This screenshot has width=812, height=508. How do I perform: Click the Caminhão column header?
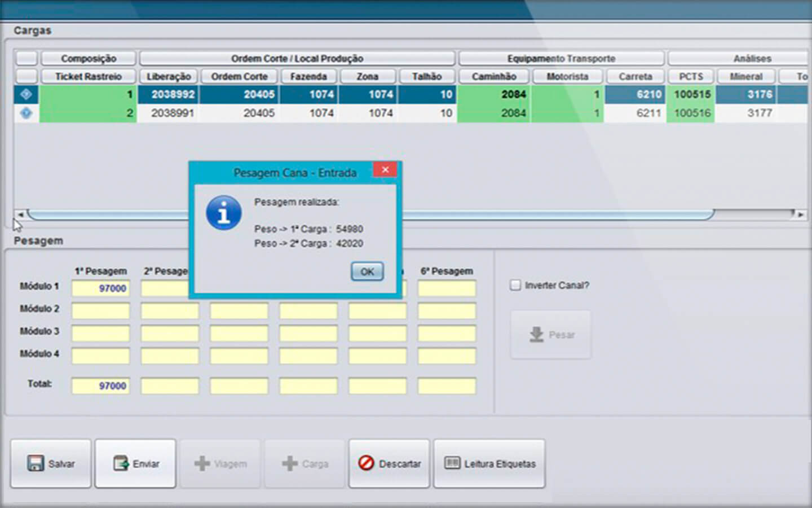click(493, 76)
